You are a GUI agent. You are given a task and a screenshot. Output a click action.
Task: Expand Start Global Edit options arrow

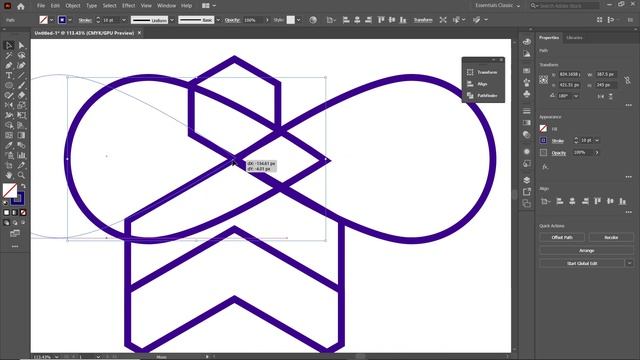point(629,263)
